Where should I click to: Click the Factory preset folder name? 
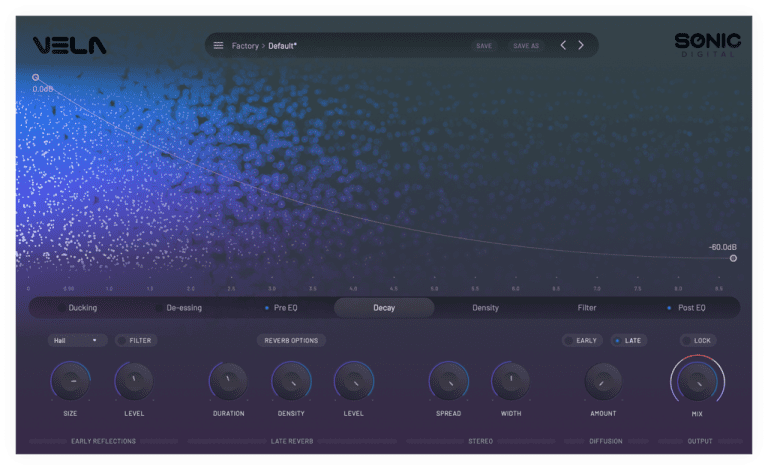[x=245, y=46]
